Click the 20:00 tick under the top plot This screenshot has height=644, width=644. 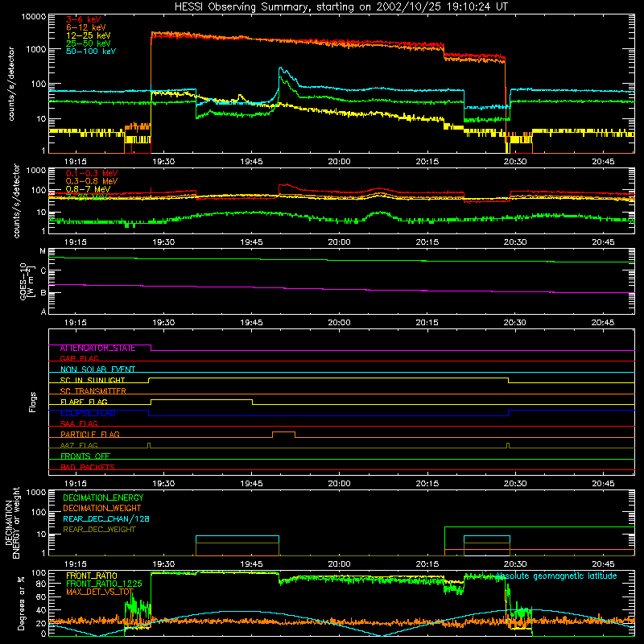tap(339, 162)
